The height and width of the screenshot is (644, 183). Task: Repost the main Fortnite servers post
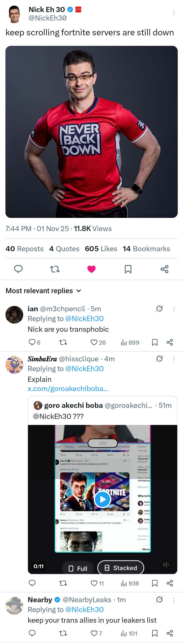pos(55,269)
